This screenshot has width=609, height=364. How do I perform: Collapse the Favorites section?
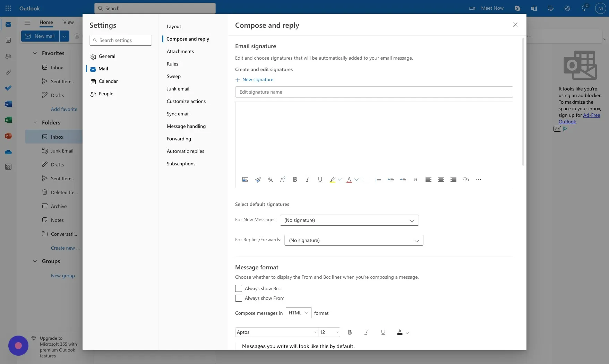35,53
